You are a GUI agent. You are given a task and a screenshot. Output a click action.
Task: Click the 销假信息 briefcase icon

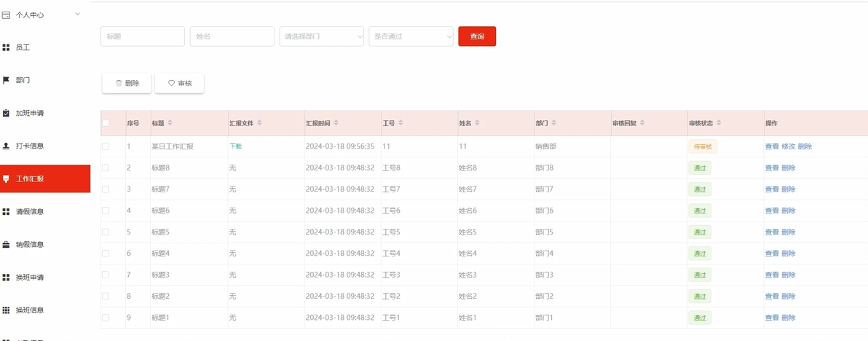click(x=6, y=244)
